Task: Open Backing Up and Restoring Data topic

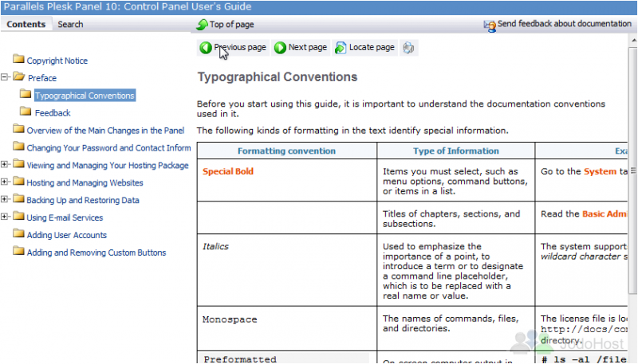Action: pyautogui.click(x=83, y=200)
